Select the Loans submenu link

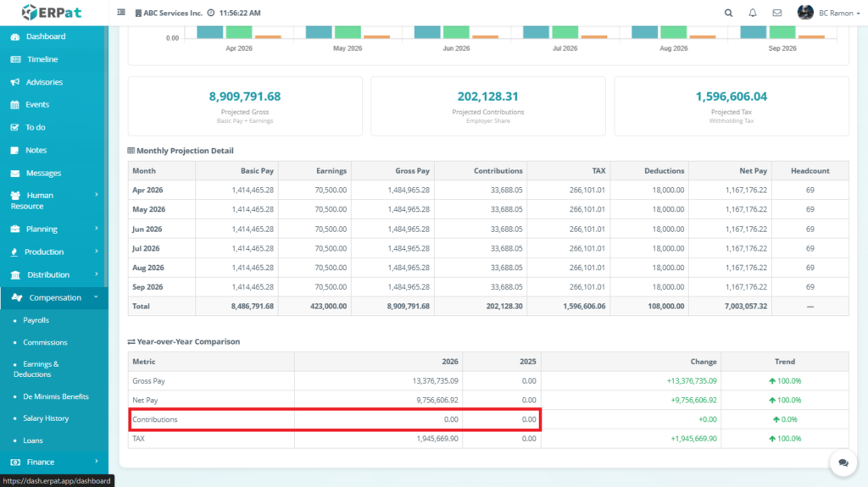(33, 440)
